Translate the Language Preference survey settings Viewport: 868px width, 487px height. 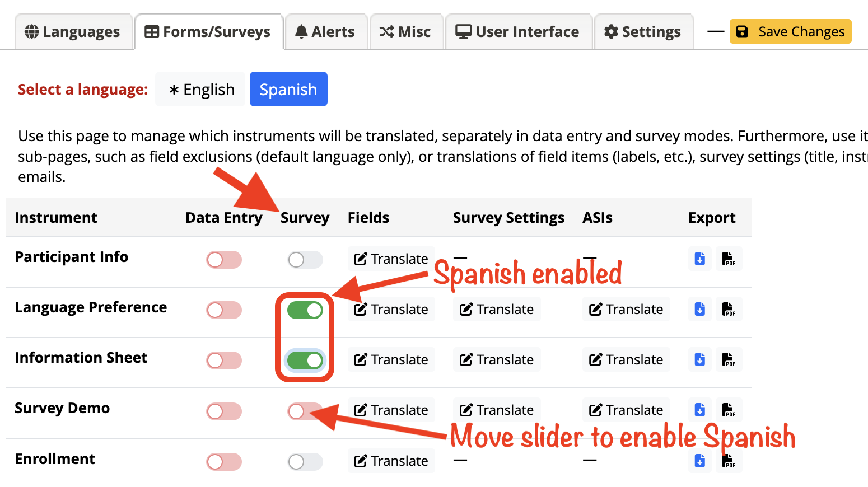pos(497,309)
